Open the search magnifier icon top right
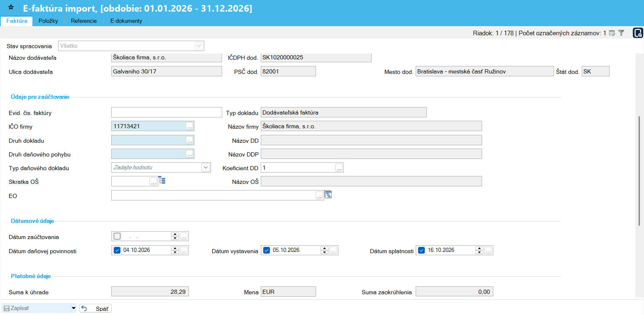Screen dimensions: 644x315 pyautogui.click(x=638, y=33)
